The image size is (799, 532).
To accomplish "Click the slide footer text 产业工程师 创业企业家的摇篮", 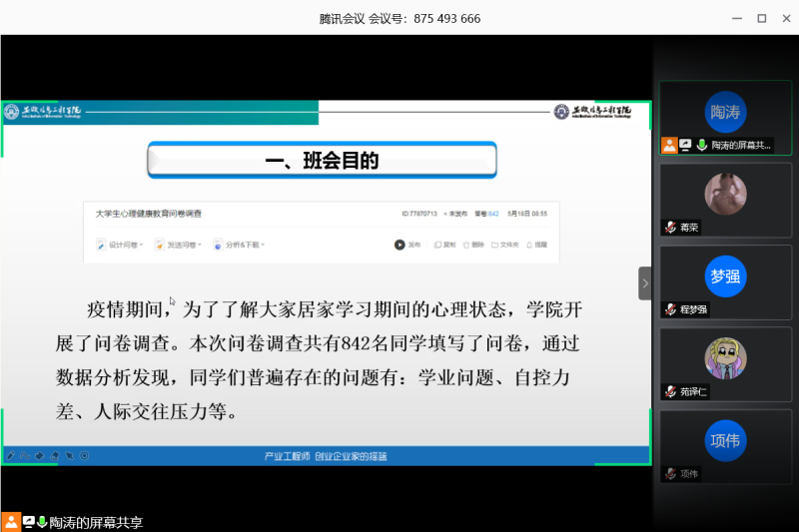I will tap(326, 457).
